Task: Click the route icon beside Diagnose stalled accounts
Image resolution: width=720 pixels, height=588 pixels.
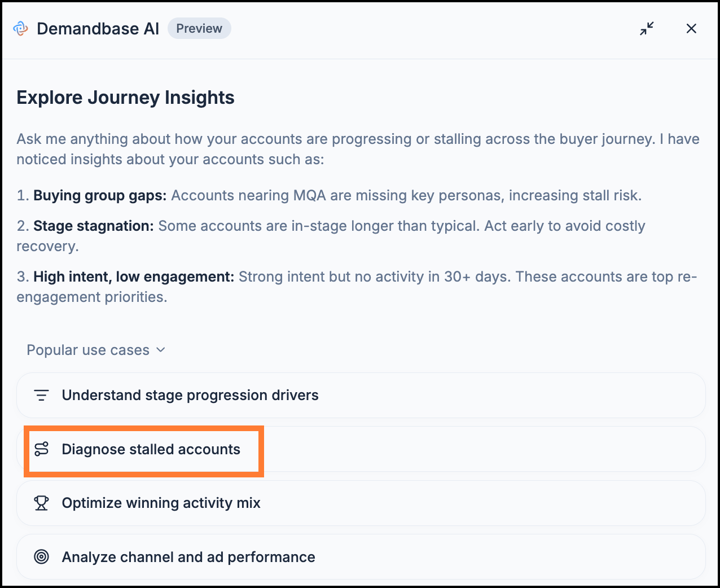Action: 42,449
